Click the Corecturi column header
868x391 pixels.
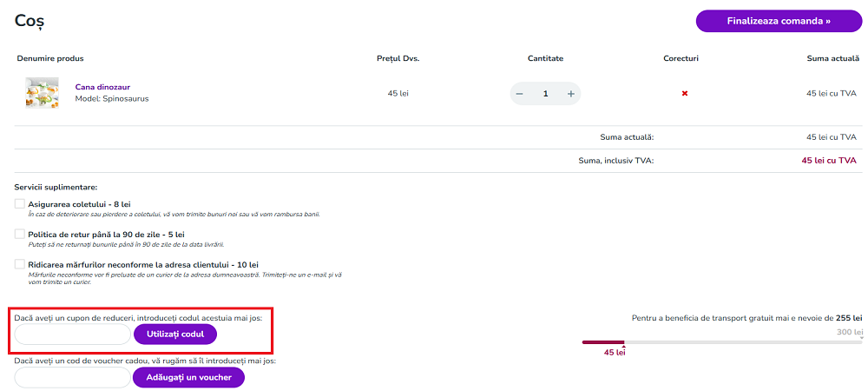click(681, 58)
